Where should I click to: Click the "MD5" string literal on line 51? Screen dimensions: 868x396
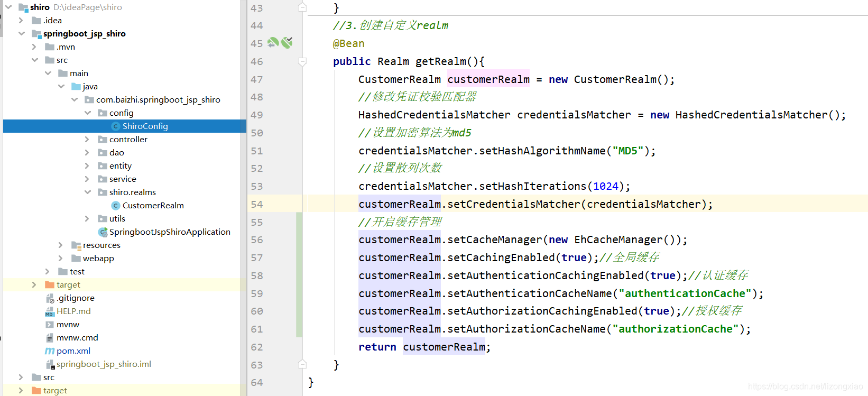coord(627,151)
